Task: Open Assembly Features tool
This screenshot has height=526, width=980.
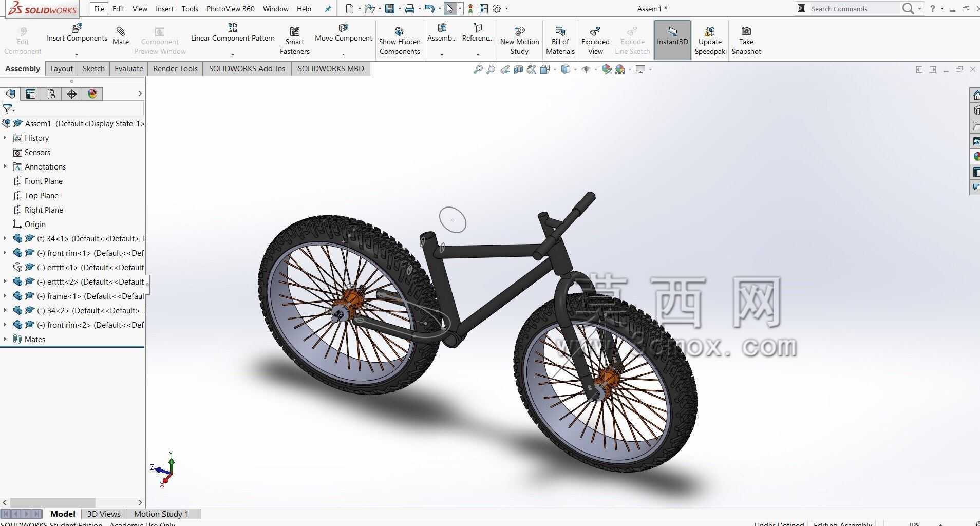Action: click(442, 33)
